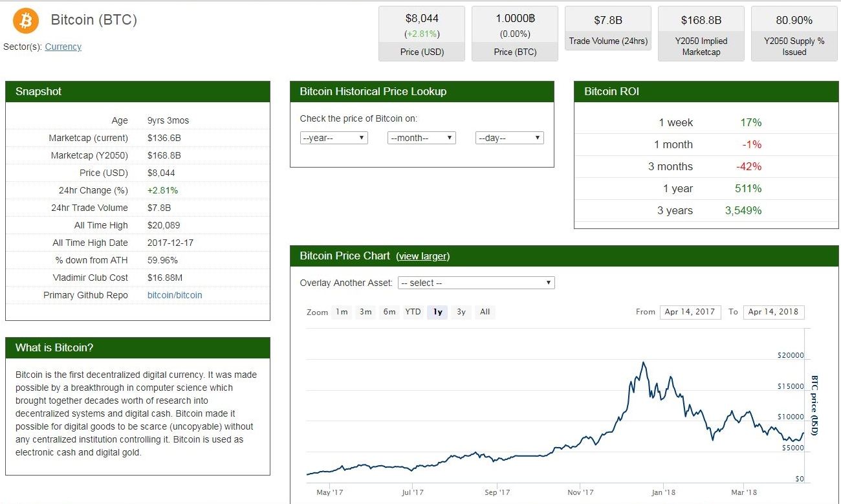The image size is (841, 504).
Task: Click the view larger chart link
Action: [422, 256]
